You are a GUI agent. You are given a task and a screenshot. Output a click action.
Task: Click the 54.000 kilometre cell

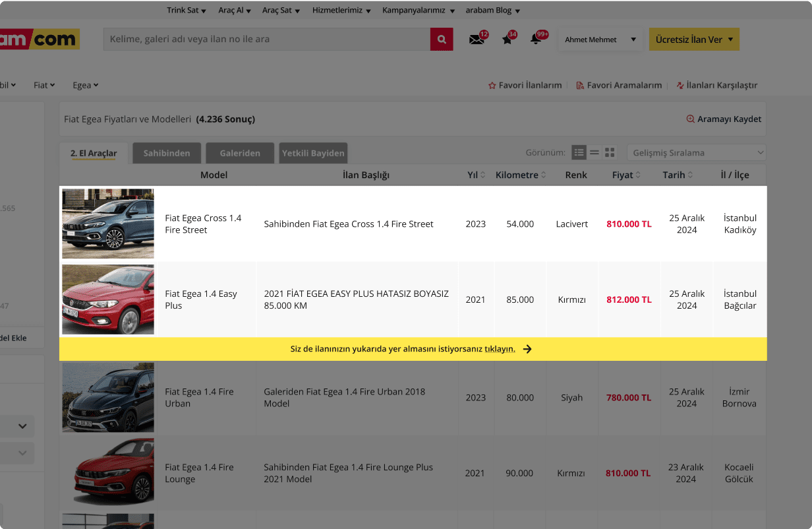(x=520, y=224)
